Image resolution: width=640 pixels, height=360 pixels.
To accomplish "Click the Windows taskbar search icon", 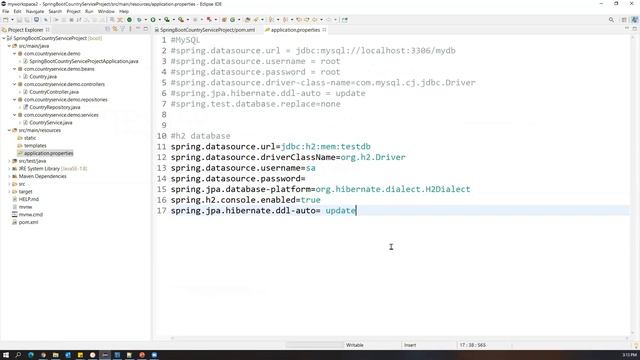I will click(18, 355).
